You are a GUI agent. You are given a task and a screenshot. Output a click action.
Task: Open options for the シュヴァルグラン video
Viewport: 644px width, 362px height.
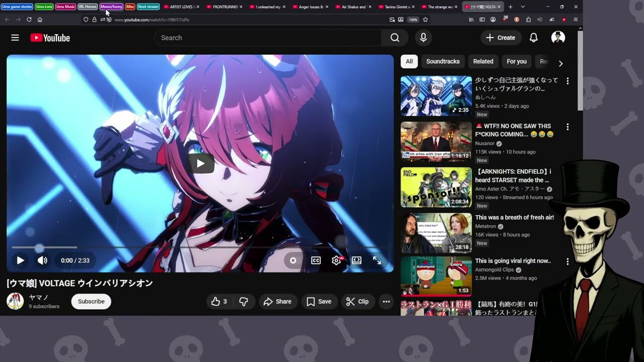[x=568, y=81]
